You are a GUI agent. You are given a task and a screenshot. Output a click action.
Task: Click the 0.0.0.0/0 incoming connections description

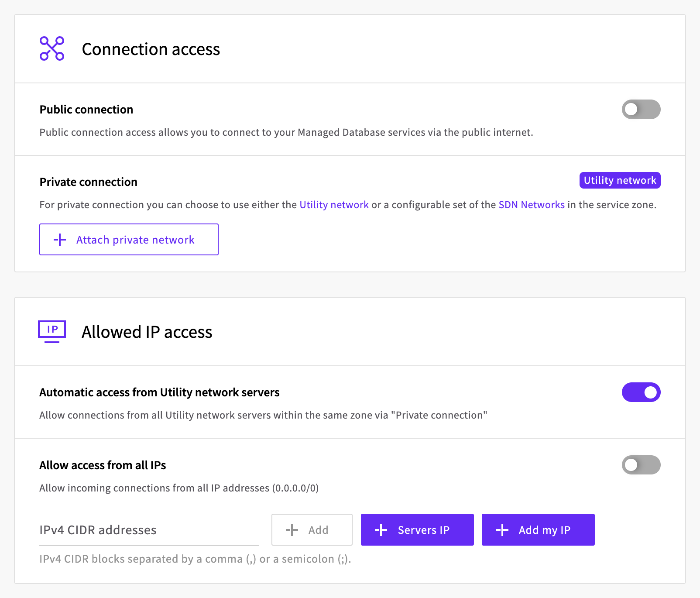179,488
